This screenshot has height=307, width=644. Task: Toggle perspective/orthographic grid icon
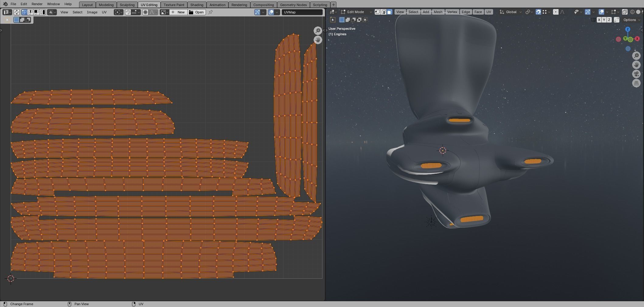click(636, 83)
